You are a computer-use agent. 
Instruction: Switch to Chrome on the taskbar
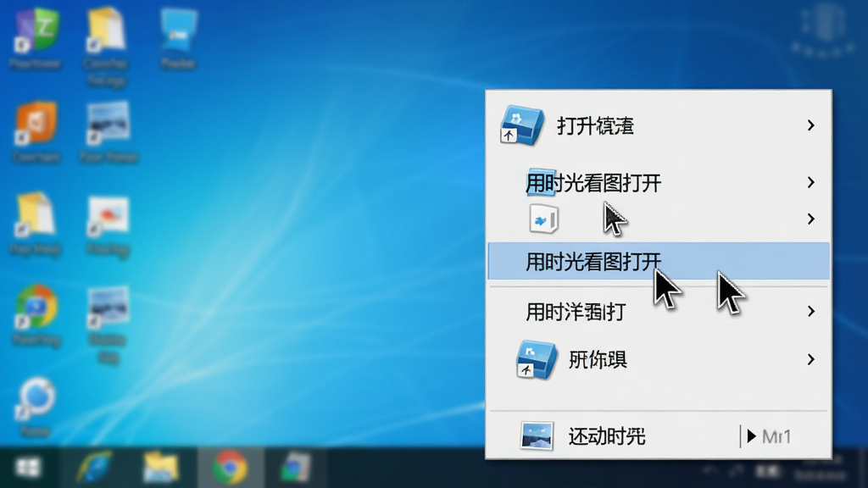[230, 468]
